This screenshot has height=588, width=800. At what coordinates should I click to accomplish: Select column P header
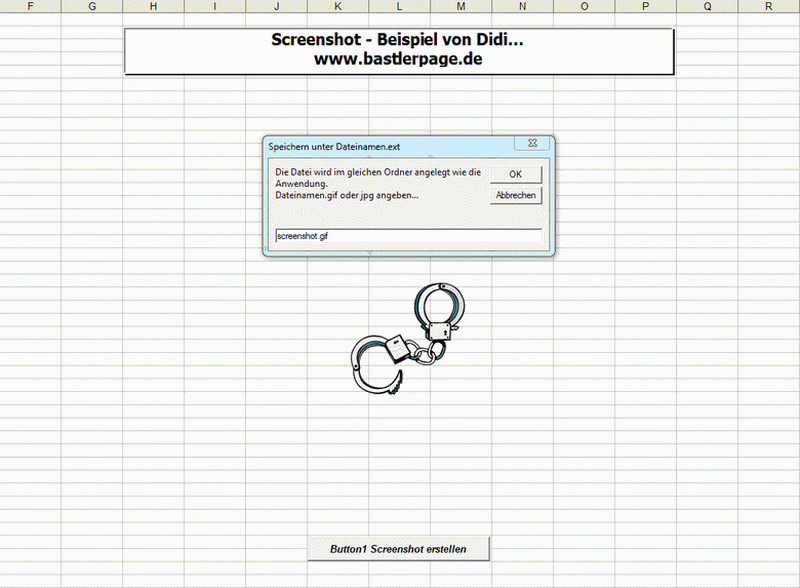click(646, 6)
